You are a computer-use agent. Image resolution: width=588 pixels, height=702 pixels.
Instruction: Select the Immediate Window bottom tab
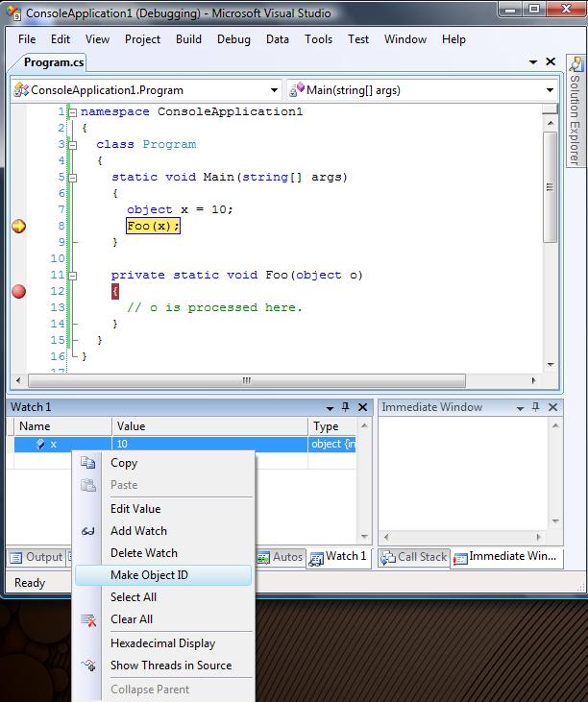(506, 557)
